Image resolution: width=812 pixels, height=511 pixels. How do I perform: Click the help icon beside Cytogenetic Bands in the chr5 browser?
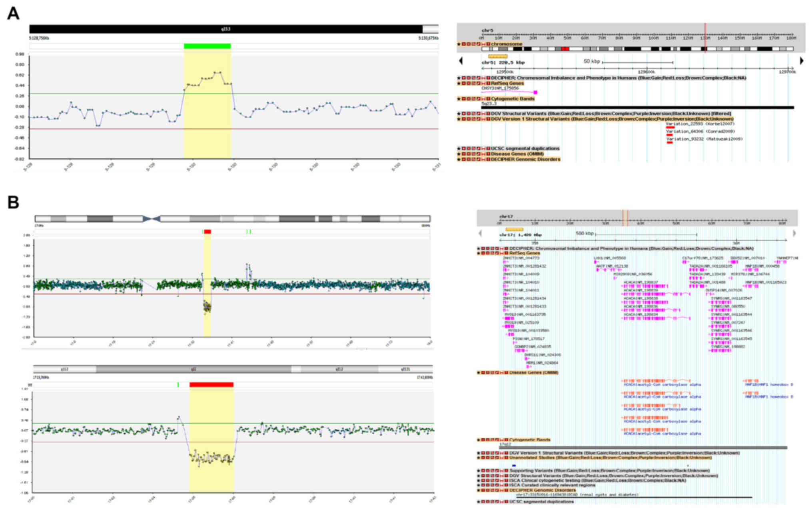[488, 99]
